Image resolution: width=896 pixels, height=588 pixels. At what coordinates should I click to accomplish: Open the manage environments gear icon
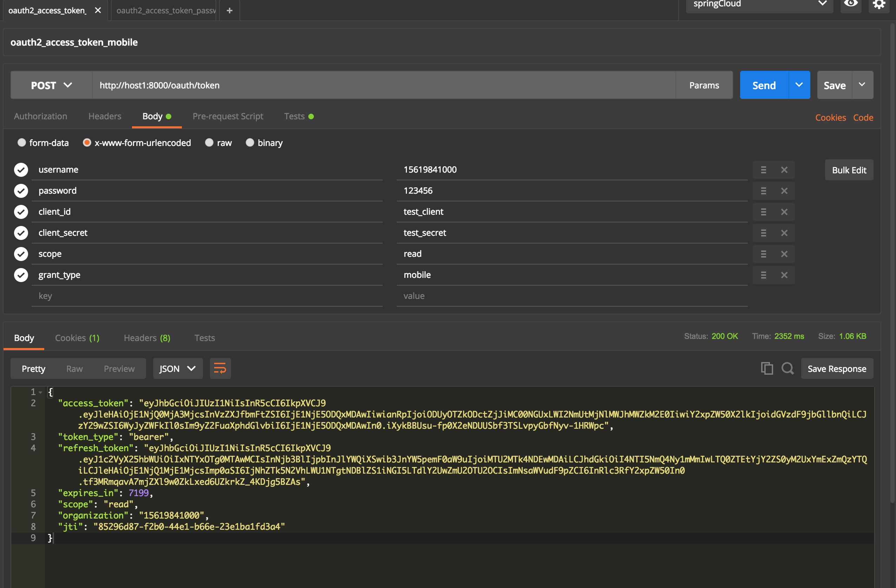click(x=879, y=4)
